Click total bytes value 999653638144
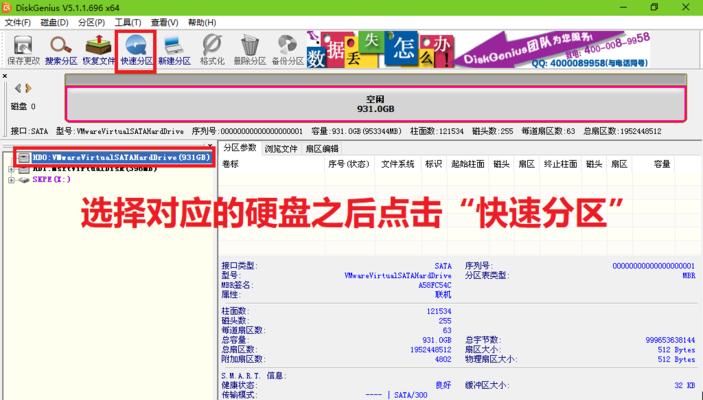Image resolution: width=703 pixels, height=400 pixels. [670, 340]
